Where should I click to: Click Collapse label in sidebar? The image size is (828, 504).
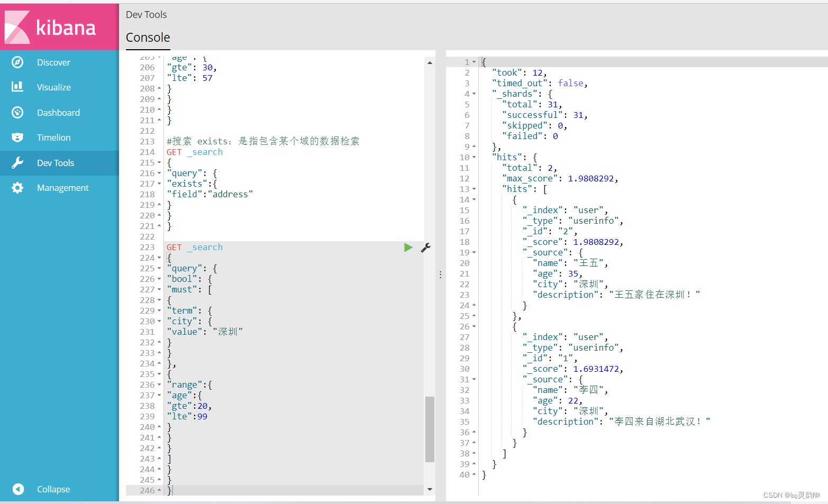coord(53,489)
